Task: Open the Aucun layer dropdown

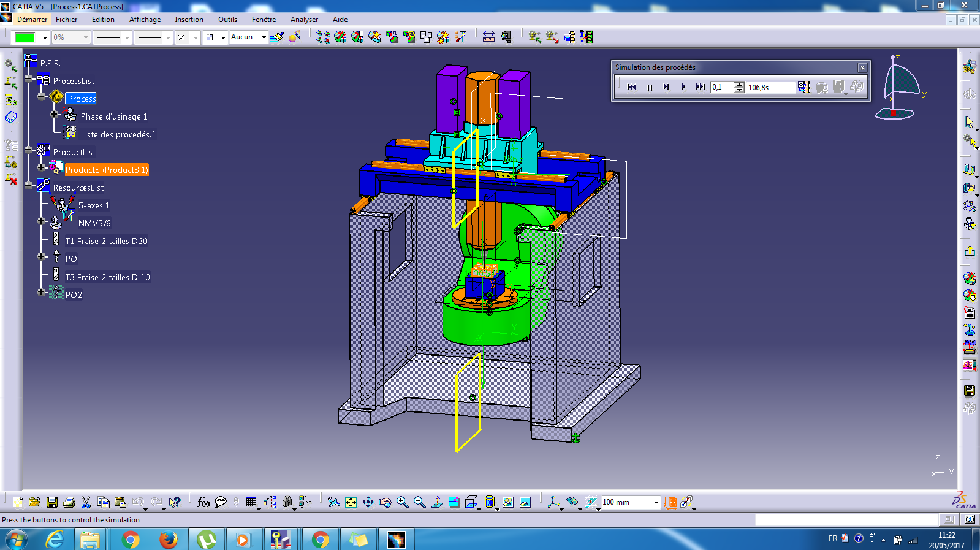Action: (264, 37)
